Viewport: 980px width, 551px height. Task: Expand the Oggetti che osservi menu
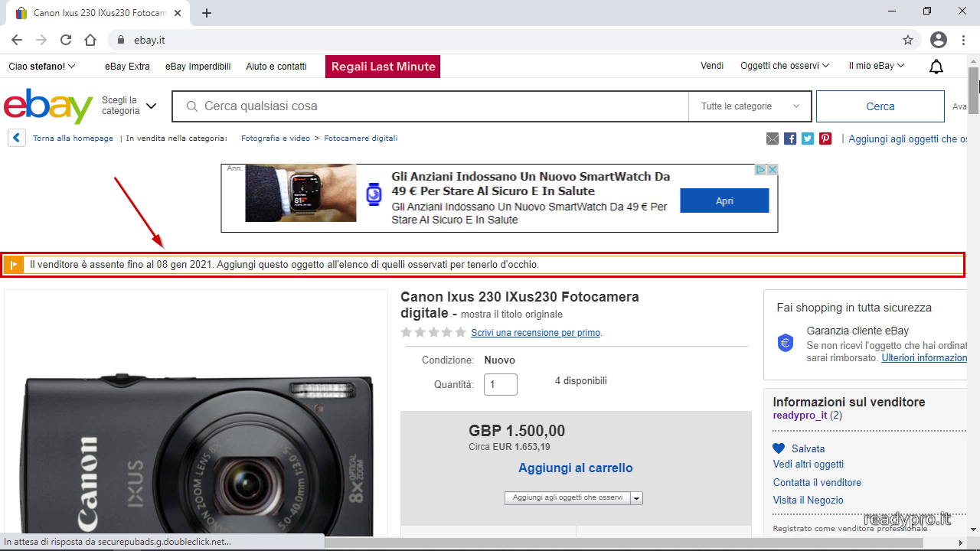tap(785, 66)
